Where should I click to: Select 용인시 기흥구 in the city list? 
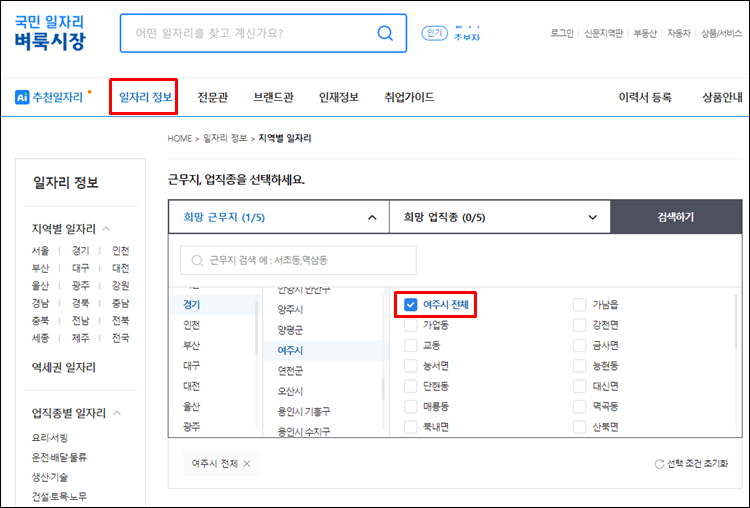(304, 411)
